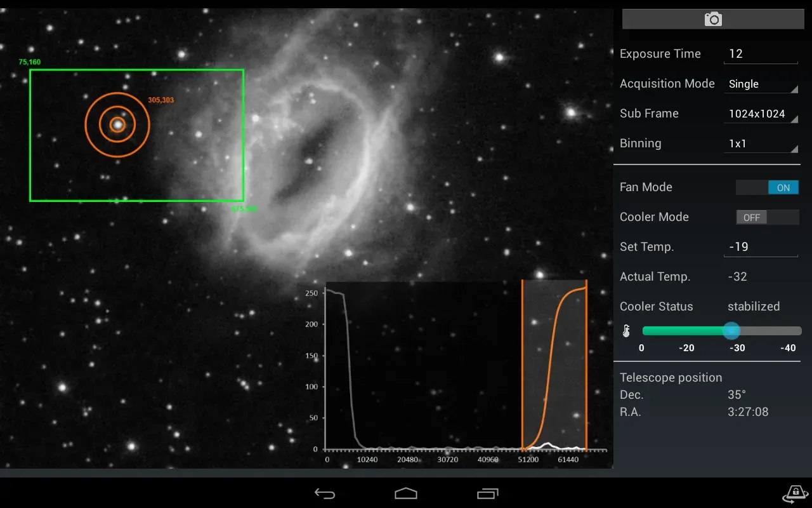The width and height of the screenshot is (812, 508).
Task: Click the 305,303 coordinate label
Action: (x=160, y=100)
